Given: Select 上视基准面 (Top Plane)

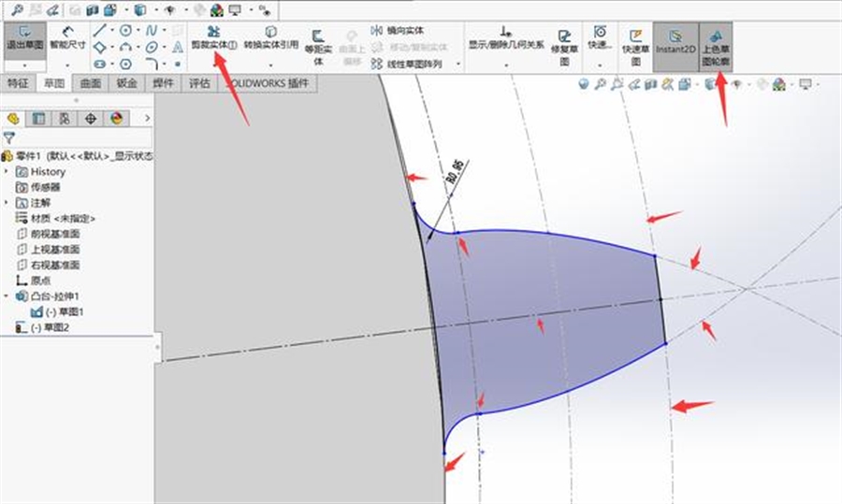Looking at the screenshot, I should point(49,249).
